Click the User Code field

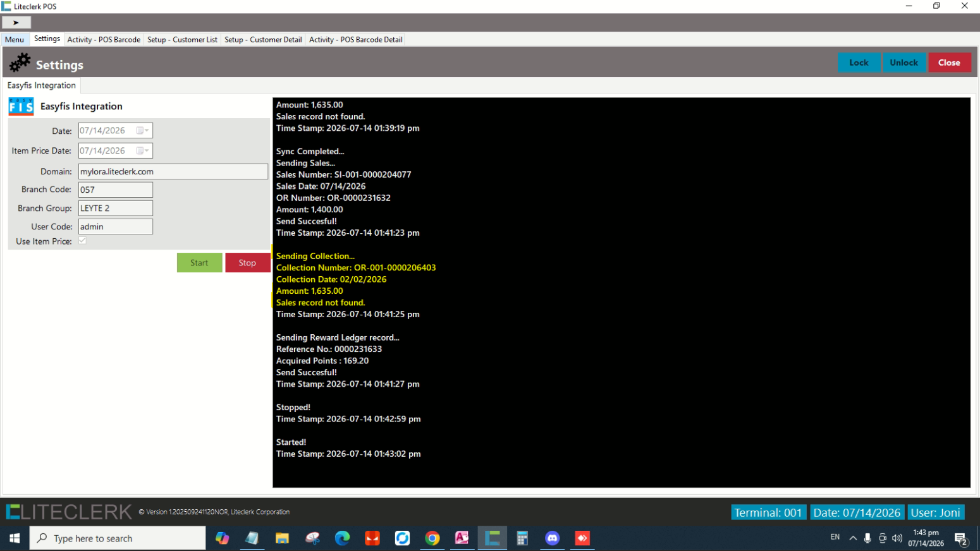pyautogui.click(x=116, y=226)
